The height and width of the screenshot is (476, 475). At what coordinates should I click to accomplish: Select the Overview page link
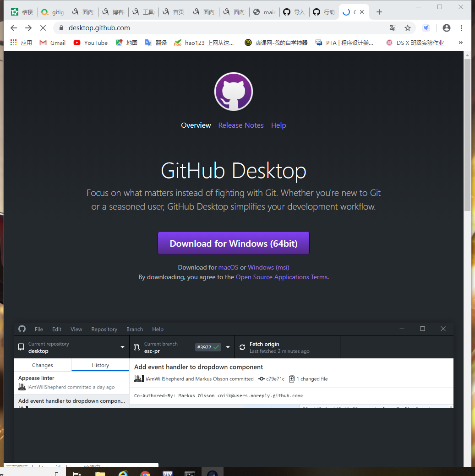pos(196,125)
